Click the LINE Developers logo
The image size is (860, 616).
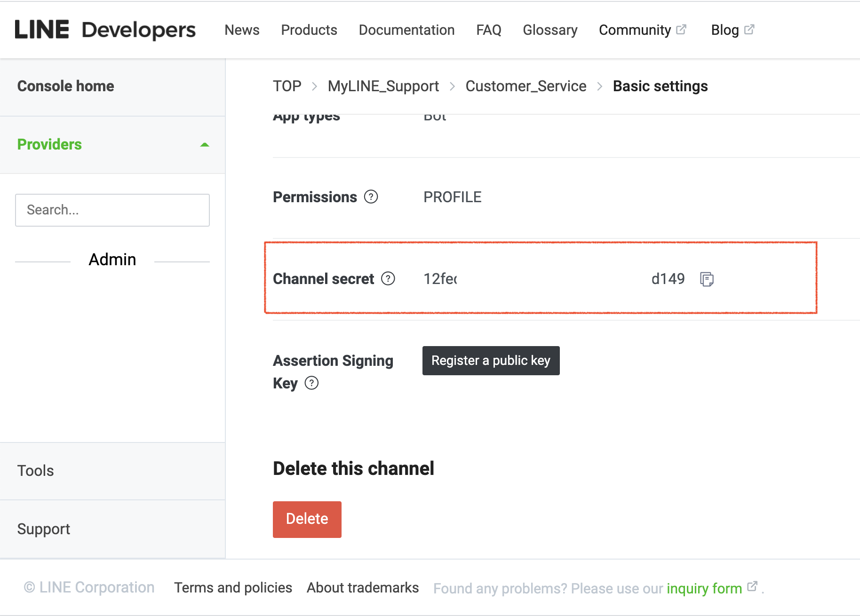[x=105, y=30]
